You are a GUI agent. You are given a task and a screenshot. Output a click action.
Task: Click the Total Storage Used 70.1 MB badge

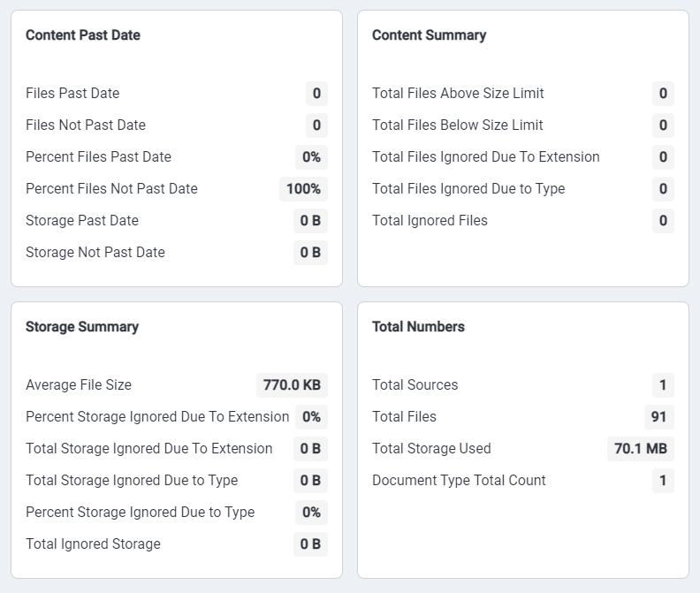[640, 449]
